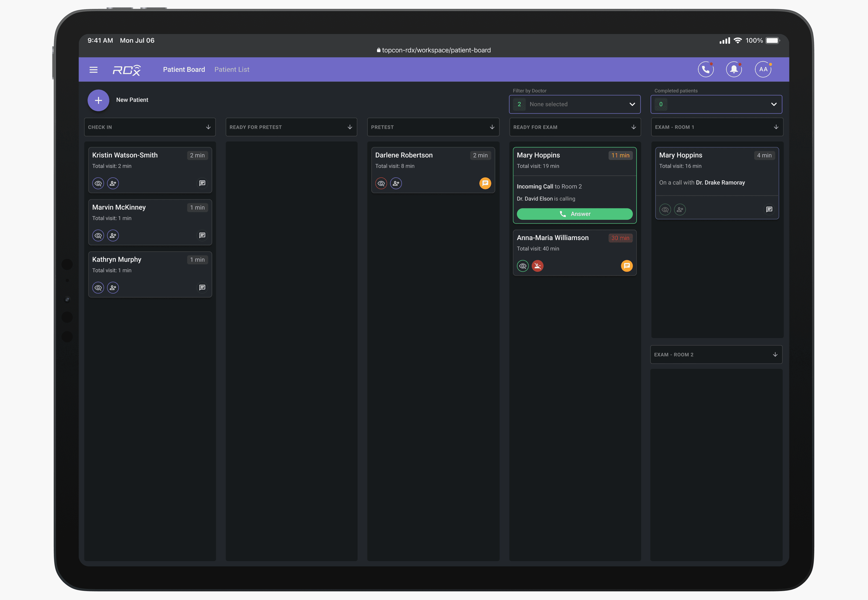Collapse the Exam - Room 2 column
868x600 pixels.
[x=775, y=355]
